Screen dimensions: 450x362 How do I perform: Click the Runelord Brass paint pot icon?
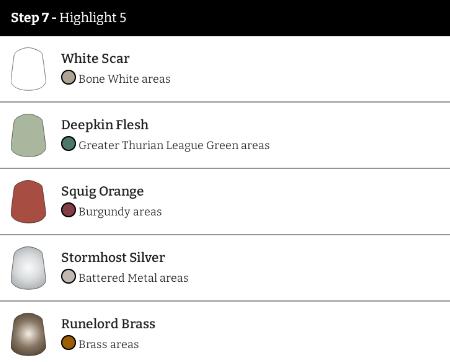click(x=28, y=334)
